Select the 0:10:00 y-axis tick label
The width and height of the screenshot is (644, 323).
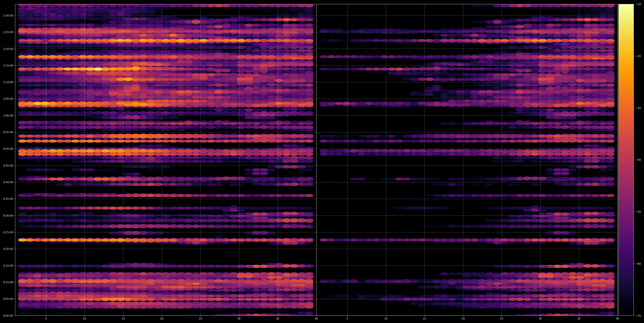8,282
